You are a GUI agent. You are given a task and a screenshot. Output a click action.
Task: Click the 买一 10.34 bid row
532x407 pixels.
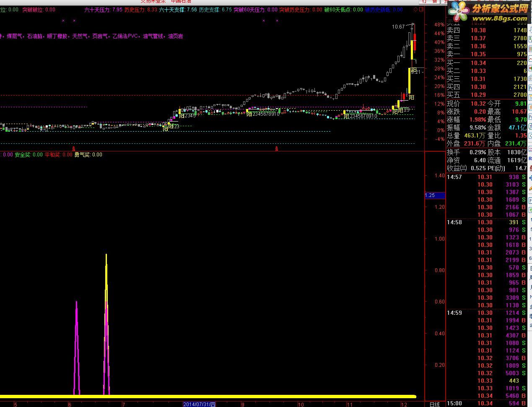(487, 63)
